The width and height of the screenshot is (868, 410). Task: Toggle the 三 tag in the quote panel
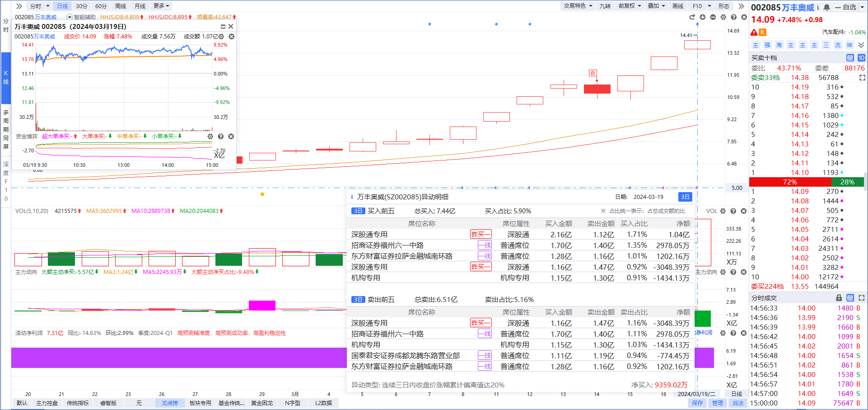(826, 45)
